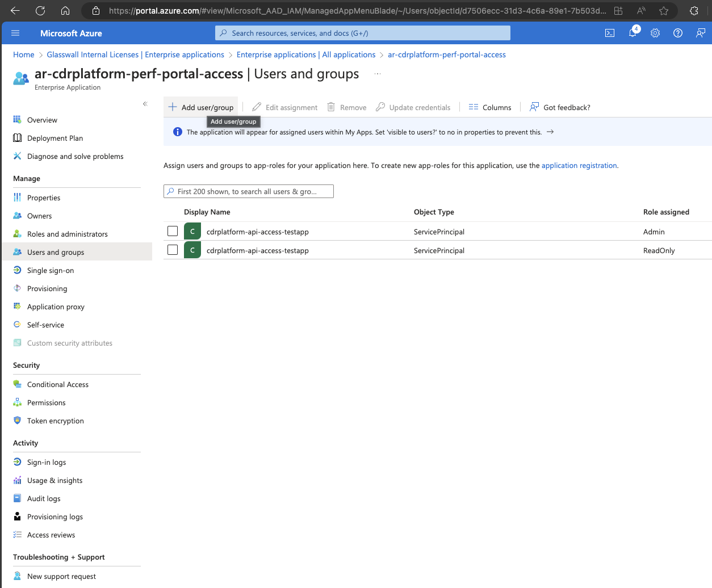Click the Diagnose and solve problems wrench icon

point(17,156)
